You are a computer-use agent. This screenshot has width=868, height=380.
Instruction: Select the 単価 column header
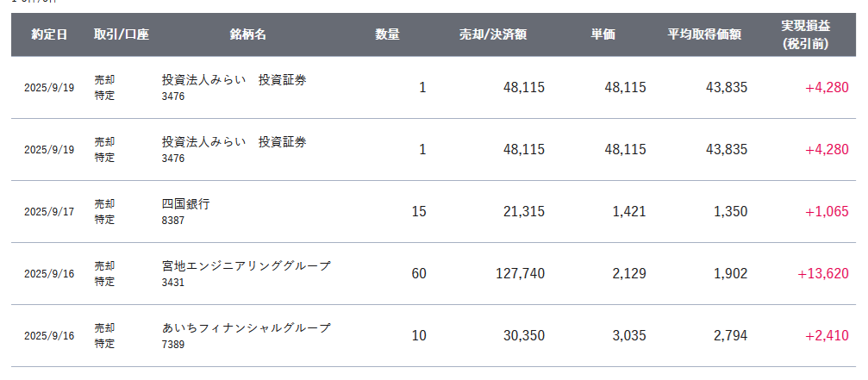(603, 34)
